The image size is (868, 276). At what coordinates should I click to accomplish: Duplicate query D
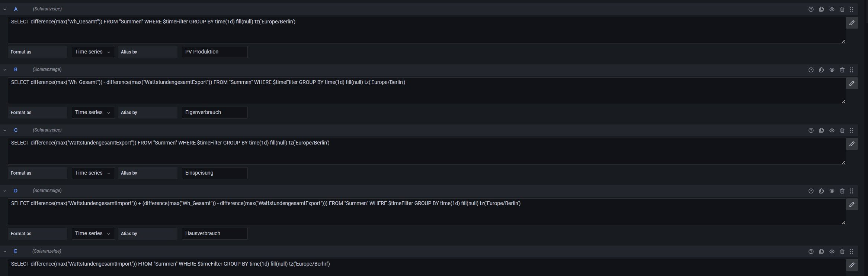[821, 191]
